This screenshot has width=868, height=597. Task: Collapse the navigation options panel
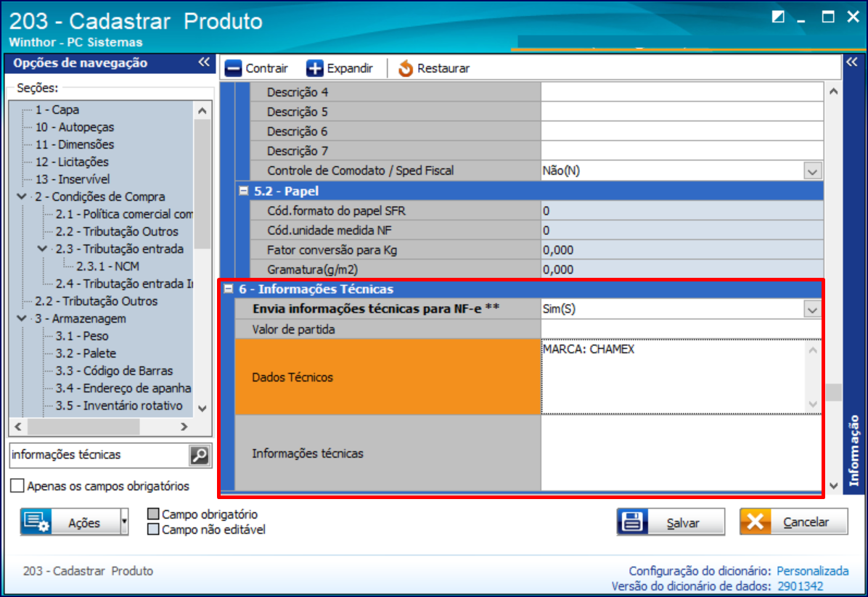click(x=204, y=62)
